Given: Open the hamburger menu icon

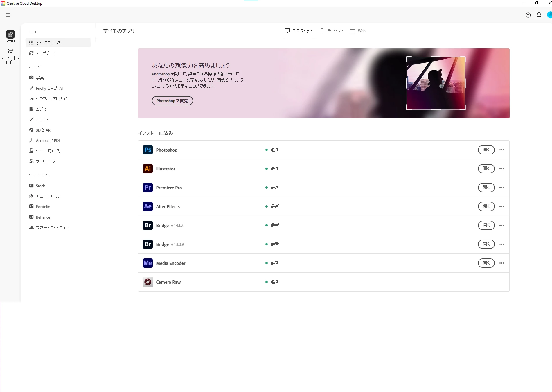Looking at the screenshot, I should coord(8,15).
